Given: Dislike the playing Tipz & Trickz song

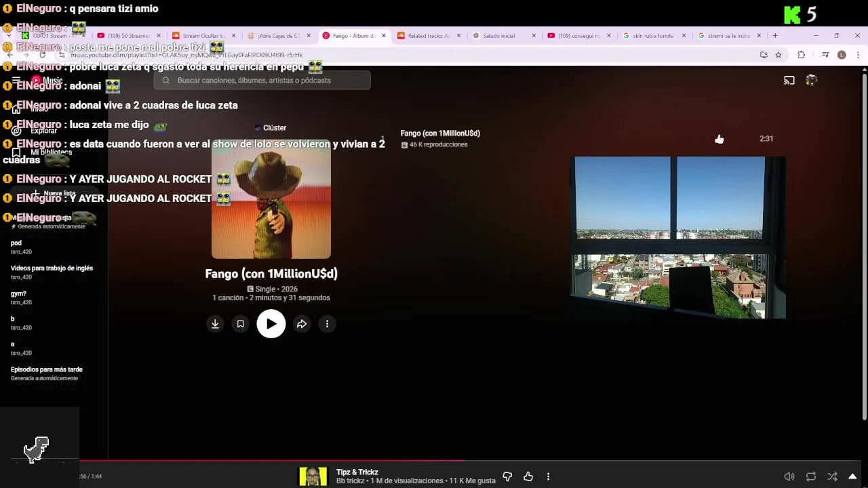Looking at the screenshot, I should (507, 476).
